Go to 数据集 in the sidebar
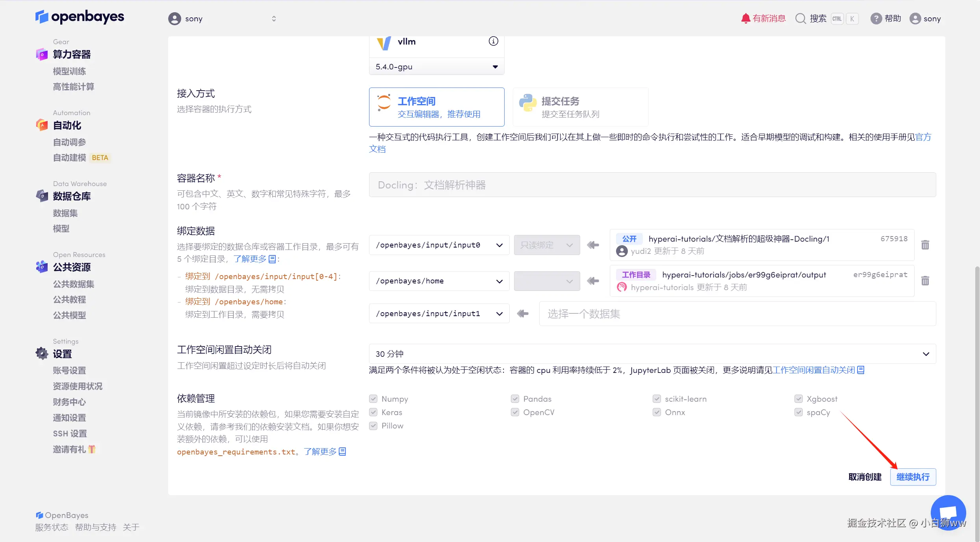Viewport: 980px width, 542px height. coord(65,213)
